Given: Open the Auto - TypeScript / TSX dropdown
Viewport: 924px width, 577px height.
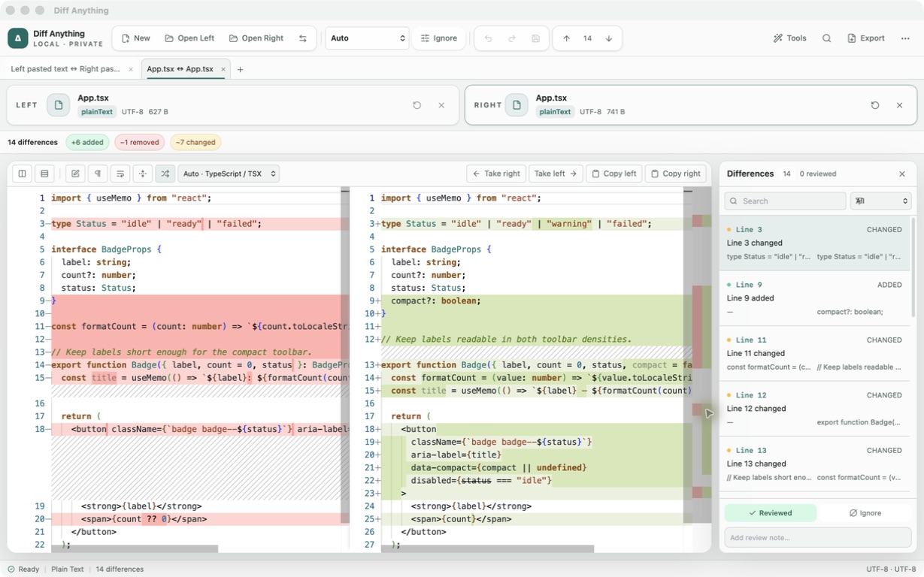Looking at the screenshot, I should tap(229, 174).
